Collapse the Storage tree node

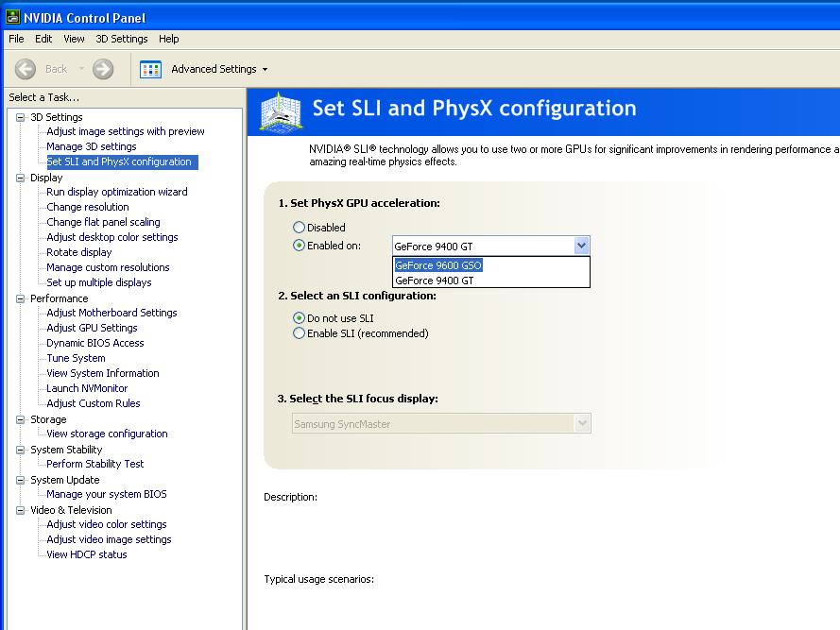(x=21, y=419)
